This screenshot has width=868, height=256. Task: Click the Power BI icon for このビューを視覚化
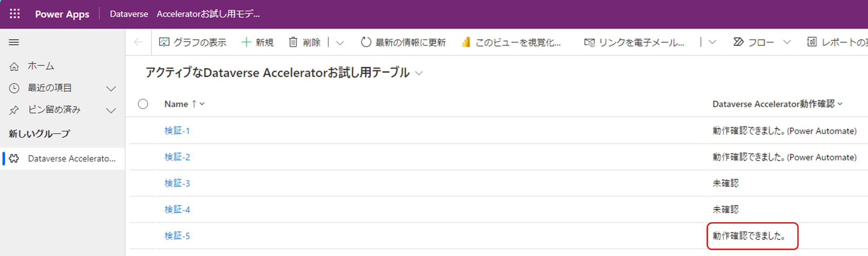[x=466, y=42]
